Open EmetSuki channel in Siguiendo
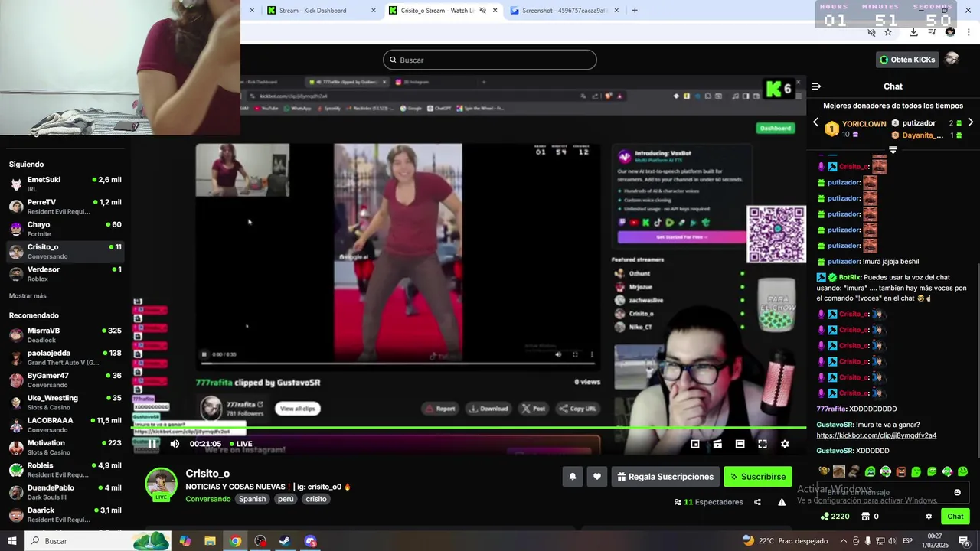Viewport: 980px width, 551px height. pos(65,184)
